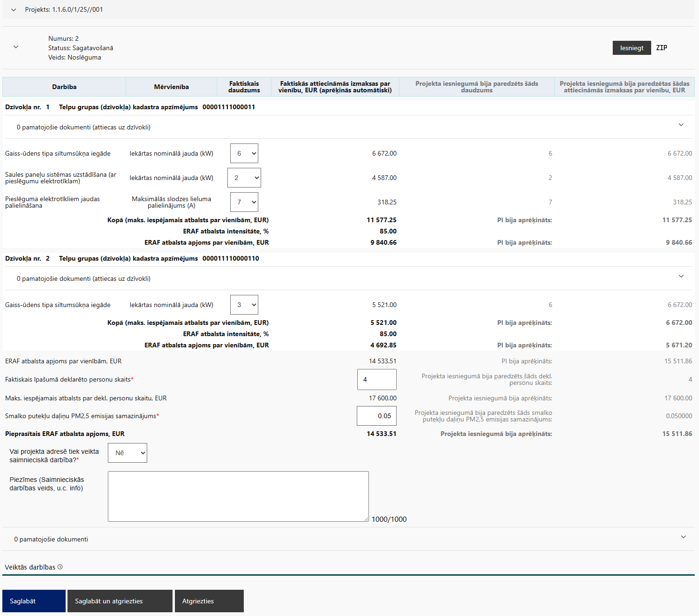
Task: Open heat pump power dropdown for apartment 2
Action: pos(244,305)
